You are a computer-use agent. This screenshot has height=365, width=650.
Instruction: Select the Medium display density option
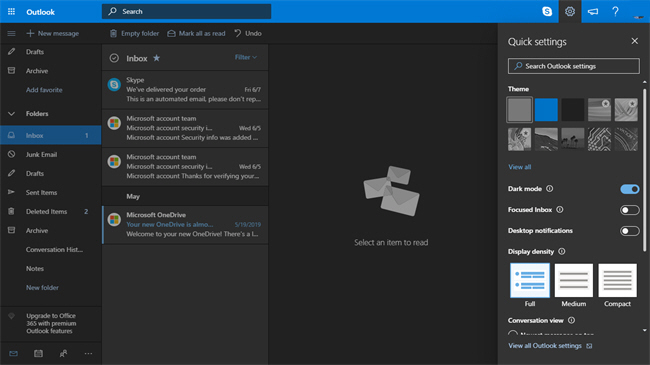tap(574, 280)
